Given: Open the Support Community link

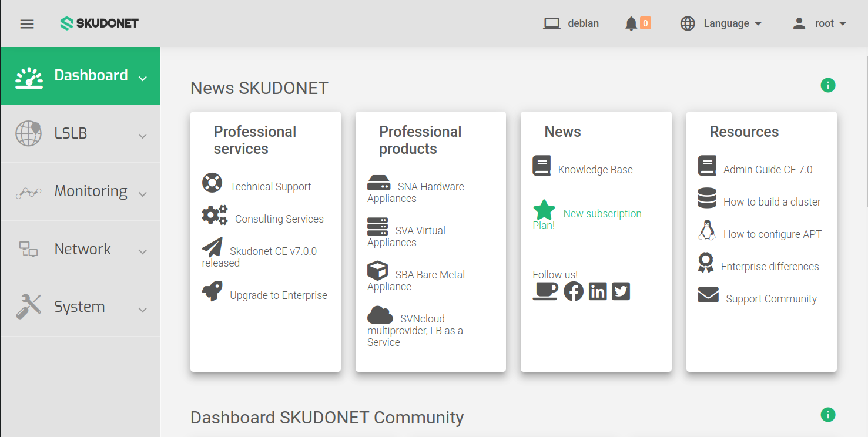Looking at the screenshot, I should pyautogui.click(x=771, y=299).
